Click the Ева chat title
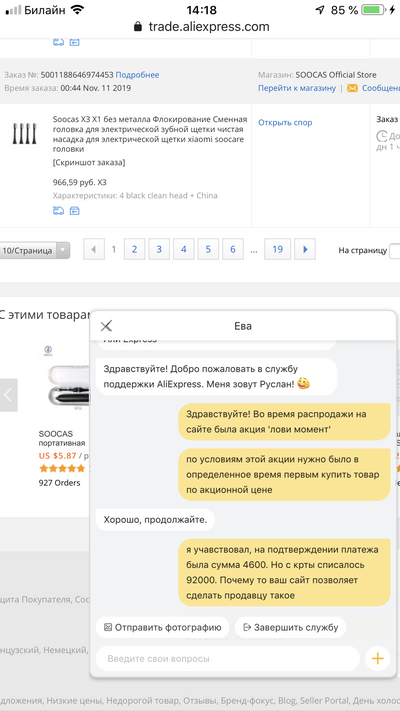Viewport: 400px width, 711px height. (x=243, y=326)
